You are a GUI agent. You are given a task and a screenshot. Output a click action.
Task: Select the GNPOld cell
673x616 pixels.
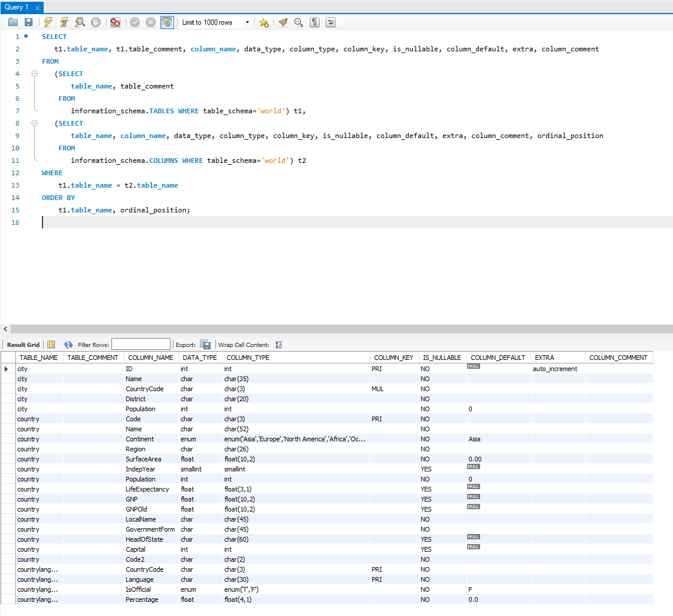click(x=151, y=509)
